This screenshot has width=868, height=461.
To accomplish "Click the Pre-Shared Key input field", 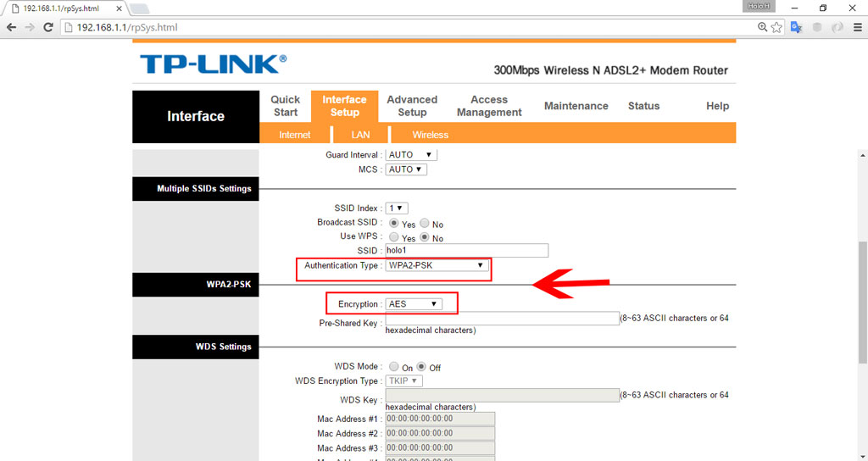I will click(x=502, y=319).
